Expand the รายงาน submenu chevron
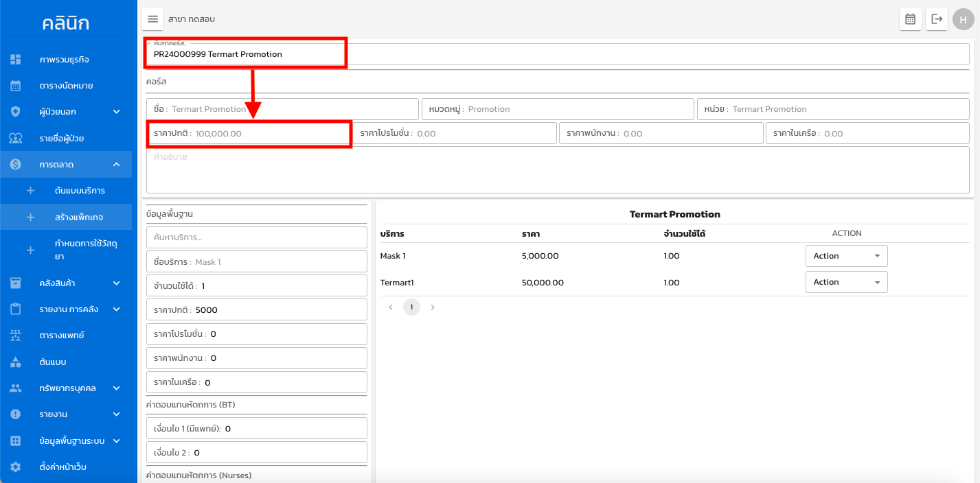This screenshot has width=980, height=483. (x=117, y=414)
